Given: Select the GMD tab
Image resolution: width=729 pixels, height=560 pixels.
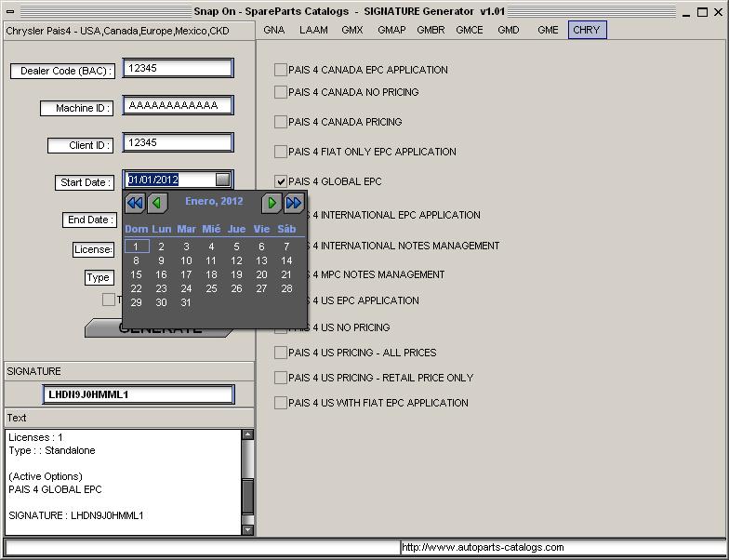Looking at the screenshot, I should click(508, 30).
